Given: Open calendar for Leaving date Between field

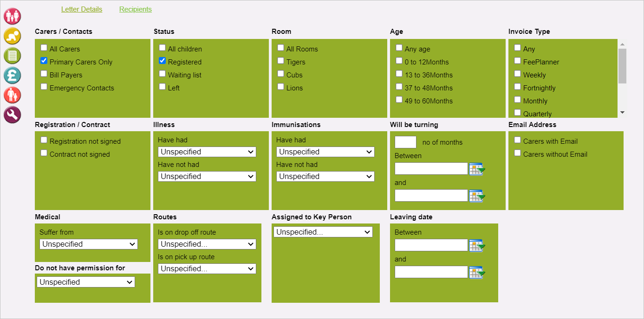Looking at the screenshot, I should pos(476,246).
